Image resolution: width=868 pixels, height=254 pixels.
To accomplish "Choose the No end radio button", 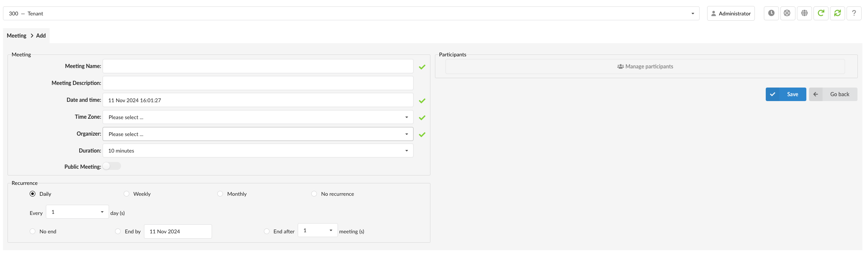I will (33, 231).
